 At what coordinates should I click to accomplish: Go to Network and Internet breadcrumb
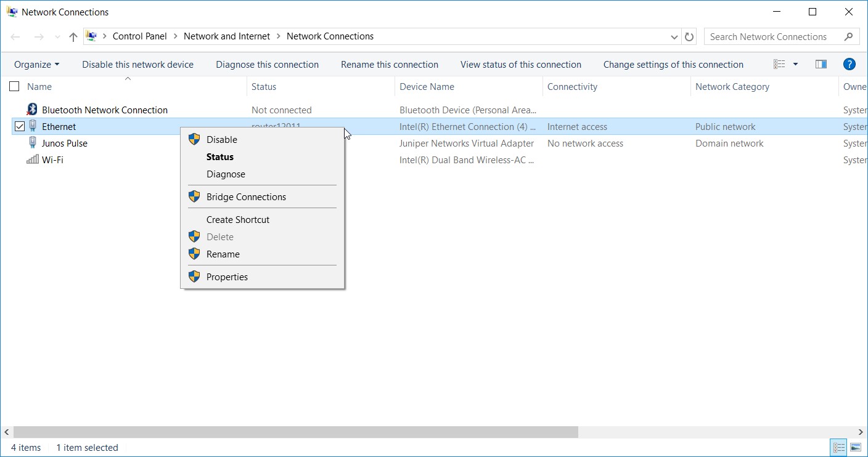click(x=227, y=36)
